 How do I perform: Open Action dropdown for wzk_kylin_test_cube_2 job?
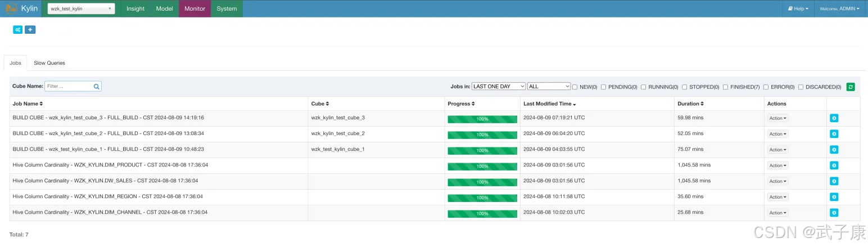[778, 134]
